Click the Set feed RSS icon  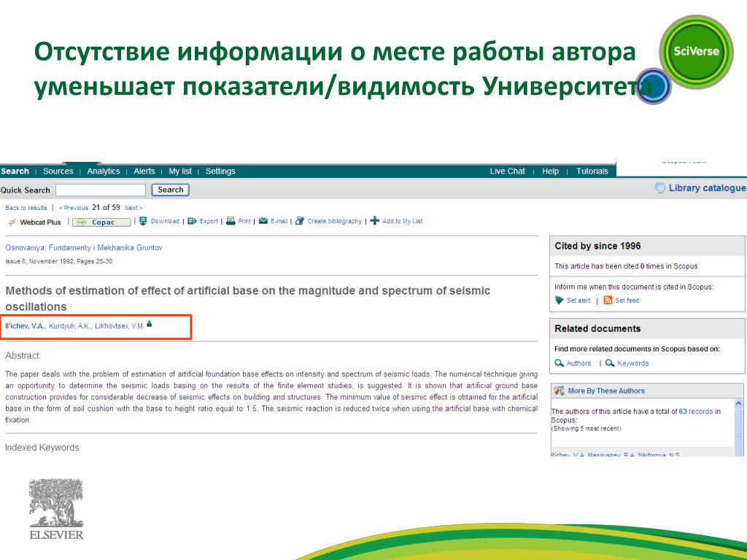point(608,300)
